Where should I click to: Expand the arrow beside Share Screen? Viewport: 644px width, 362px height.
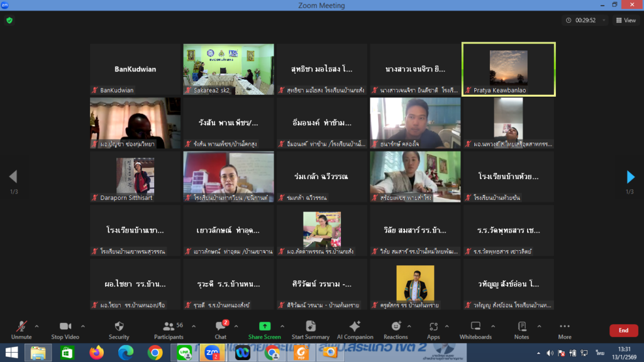coord(282,326)
